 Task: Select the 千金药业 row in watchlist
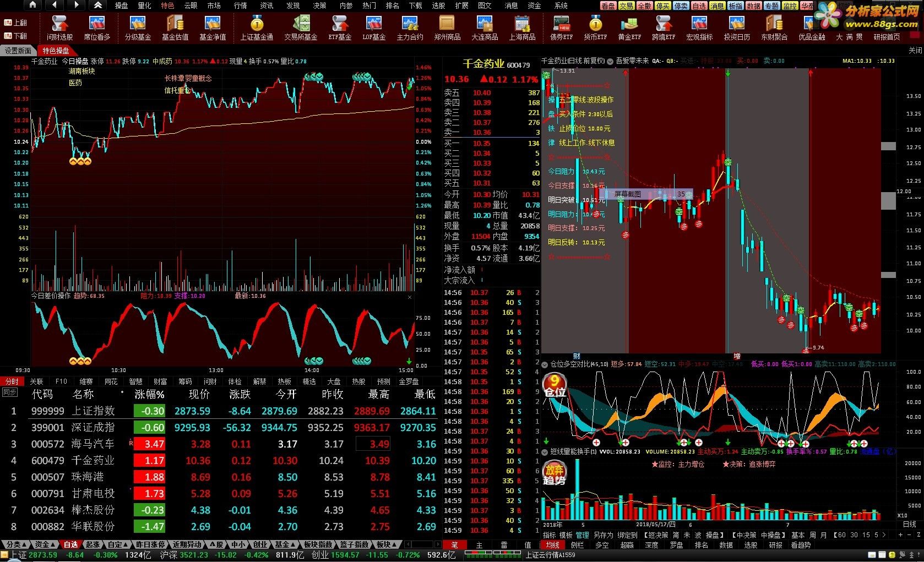tap(220, 460)
